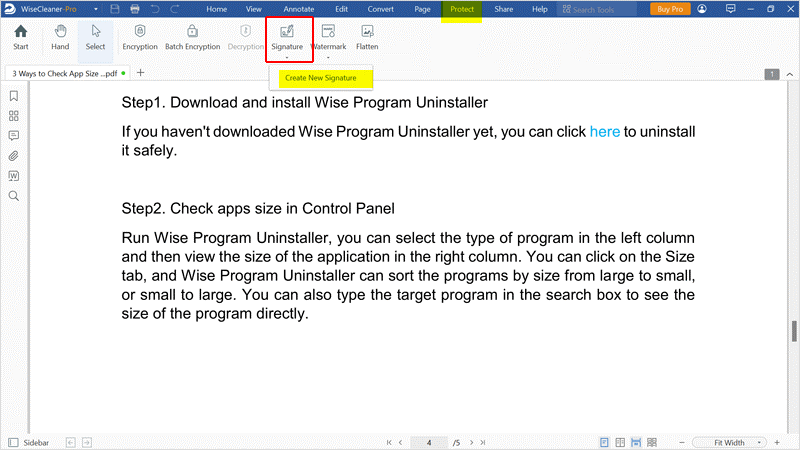Navigate to previous view arrow
The image size is (800, 450).
click(71, 442)
